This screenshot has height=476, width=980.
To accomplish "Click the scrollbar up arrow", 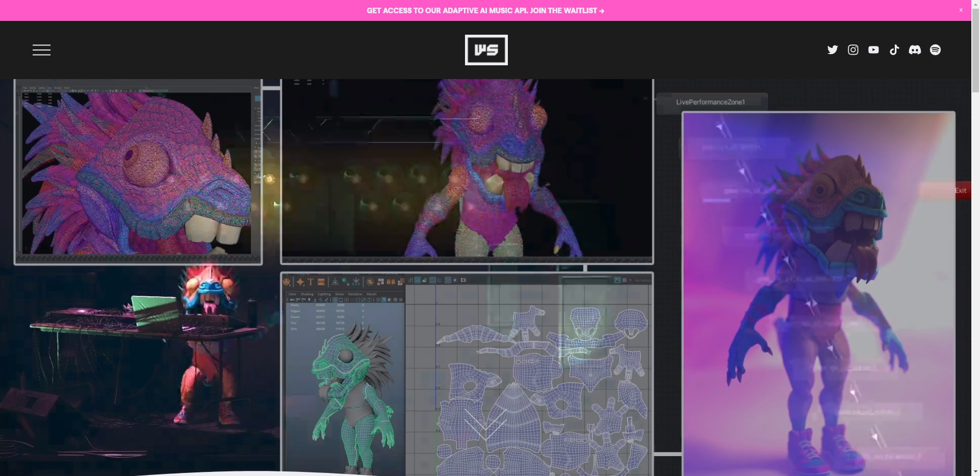I will pyautogui.click(x=975, y=3).
